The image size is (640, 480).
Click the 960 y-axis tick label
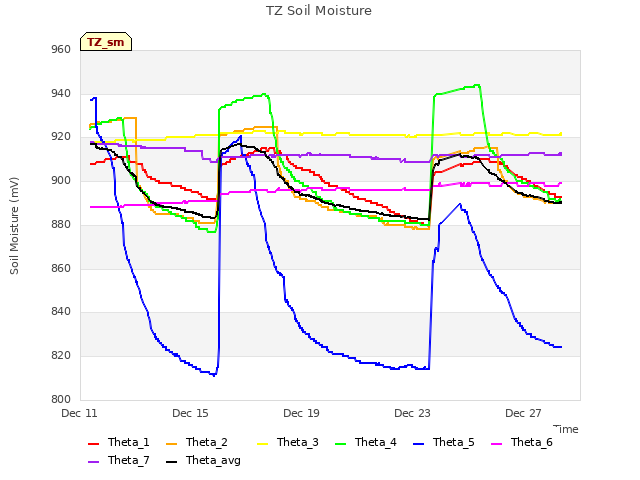pyautogui.click(x=61, y=50)
